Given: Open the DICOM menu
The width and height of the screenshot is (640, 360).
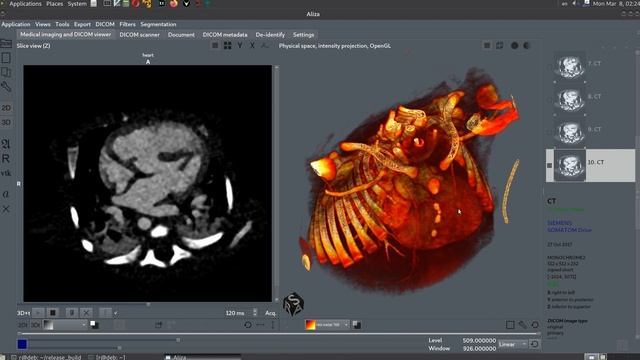Looking at the screenshot, I should 105,24.
